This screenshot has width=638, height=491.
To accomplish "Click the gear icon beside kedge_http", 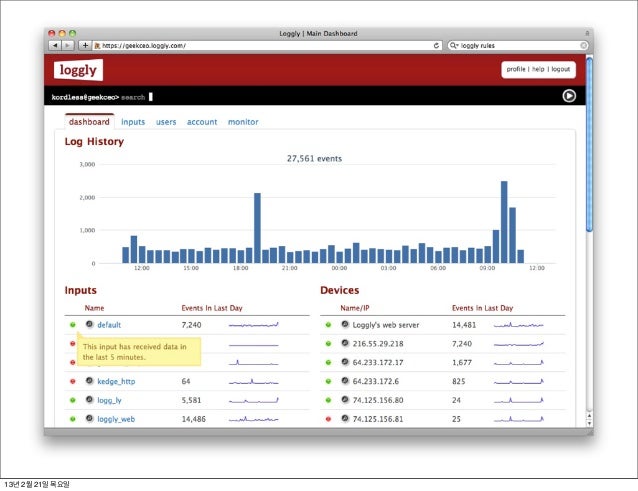I will point(90,381).
